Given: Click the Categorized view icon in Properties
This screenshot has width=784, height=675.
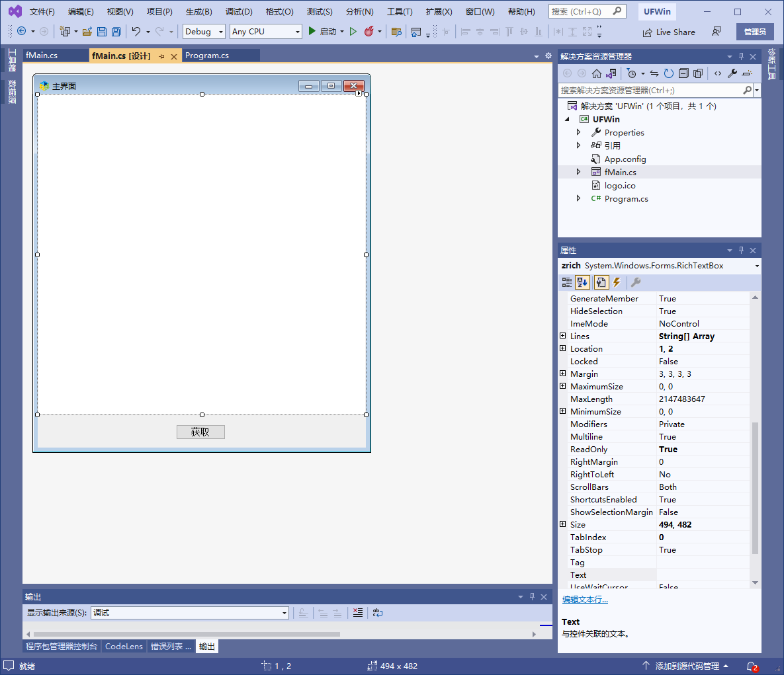Looking at the screenshot, I should click(566, 282).
